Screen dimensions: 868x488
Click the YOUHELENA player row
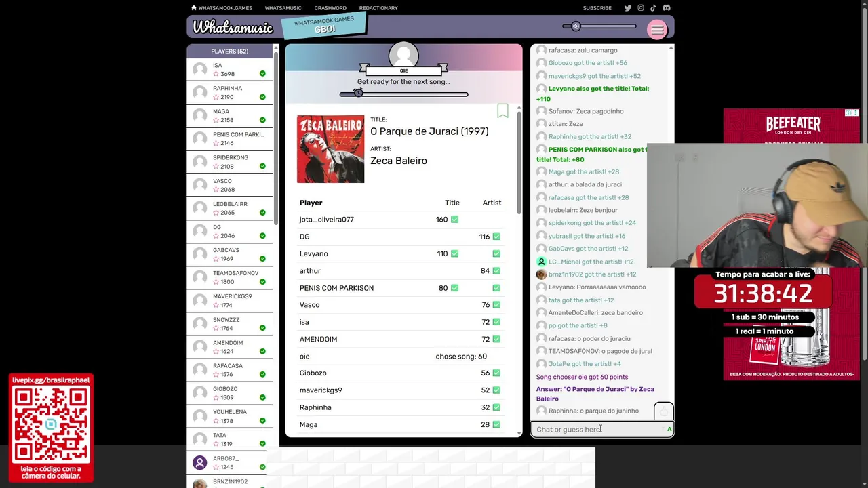[230, 416]
